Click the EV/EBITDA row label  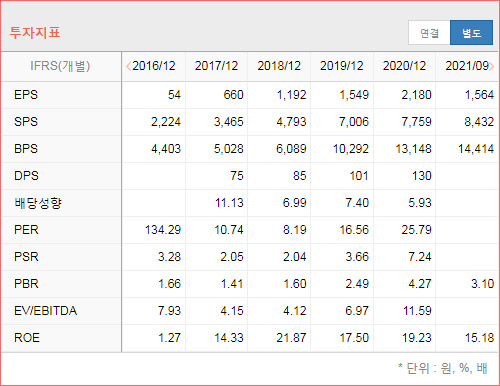tap(46, 311)
